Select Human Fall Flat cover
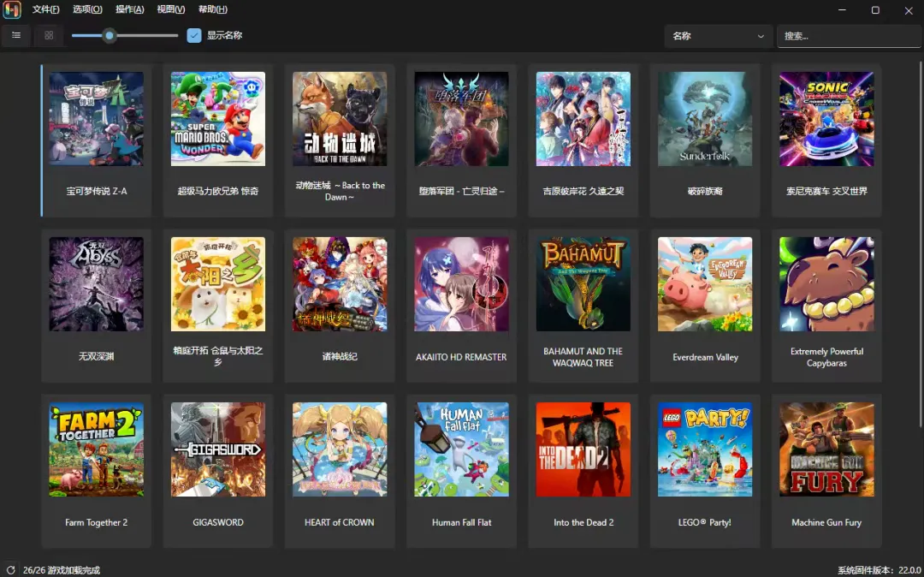Viewport: 924px width, 577px height. coord(461,449)
